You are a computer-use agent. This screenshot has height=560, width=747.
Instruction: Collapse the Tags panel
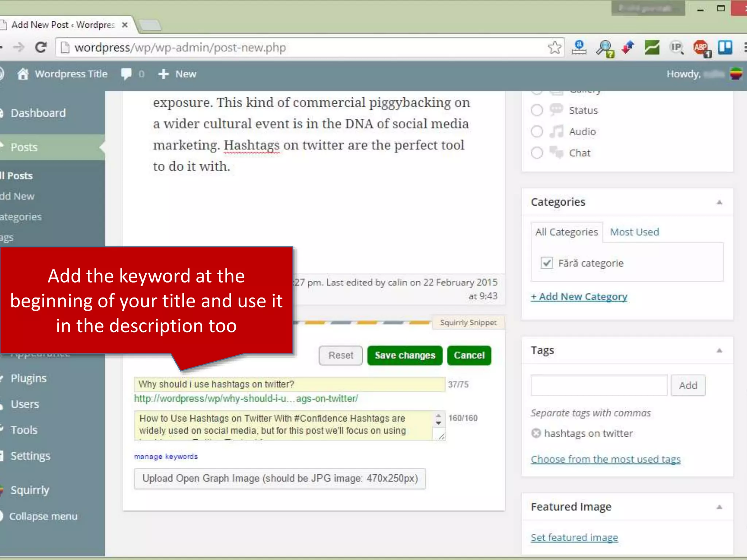coord(719,350)
